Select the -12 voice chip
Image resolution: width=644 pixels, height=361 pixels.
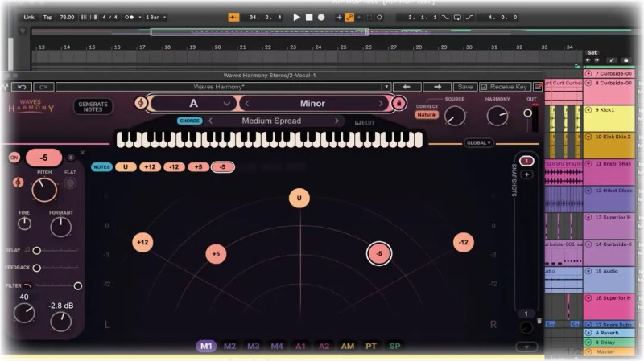174,167
